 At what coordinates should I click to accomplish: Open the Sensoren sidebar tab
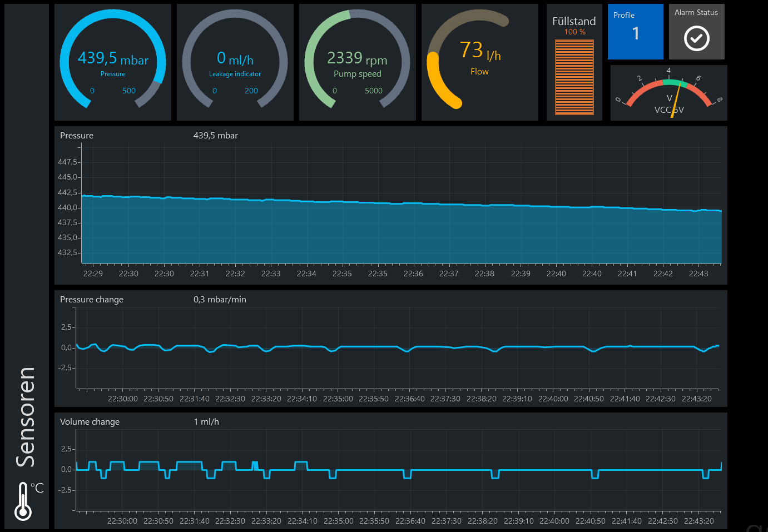(x=26, y=417)
